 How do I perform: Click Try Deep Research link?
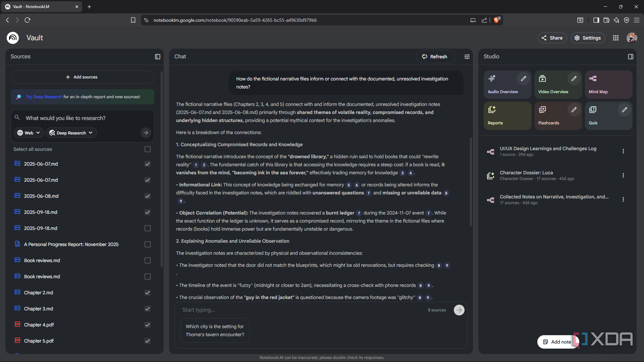tap(44, 97)
